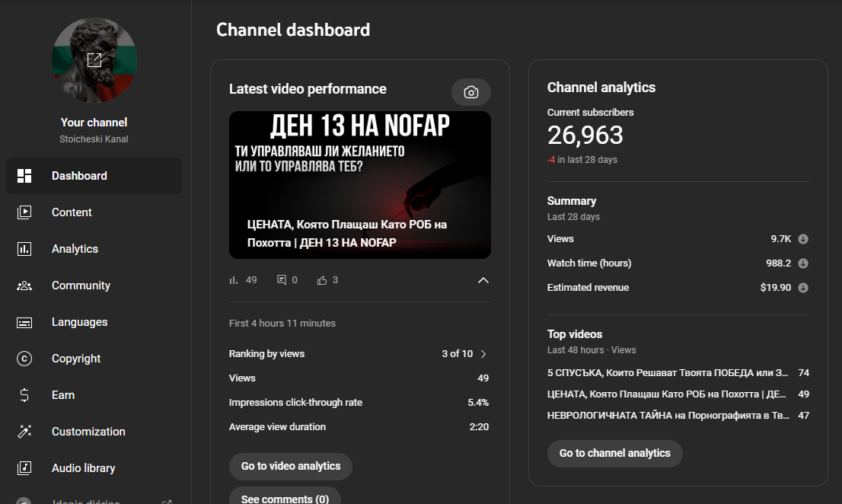Viewport: 842px width, 504px height.
Task: Click Go to channel analytics button
Action: [x=615, y=454]
